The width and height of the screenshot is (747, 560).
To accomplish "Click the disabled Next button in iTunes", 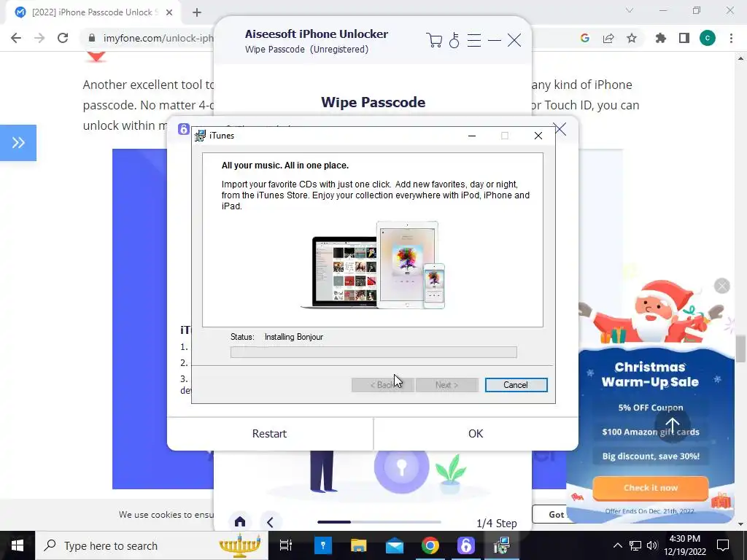I will point(446,385).
